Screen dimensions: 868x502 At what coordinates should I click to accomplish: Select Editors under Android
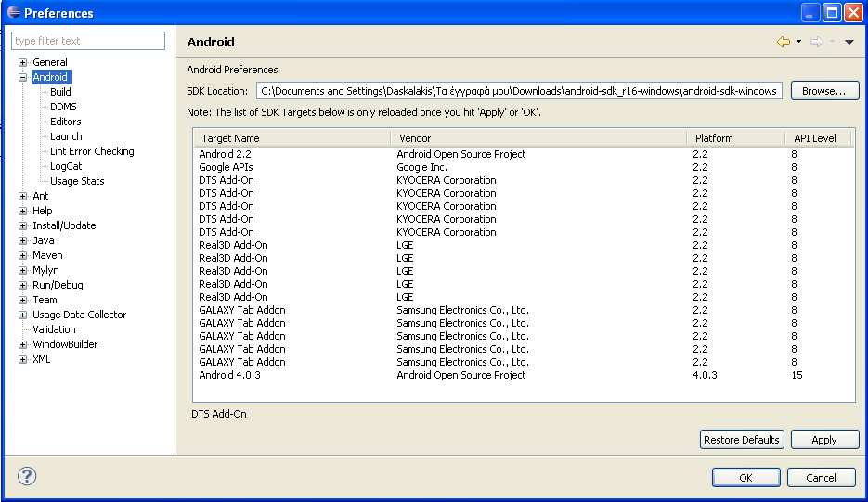point(65,122)
